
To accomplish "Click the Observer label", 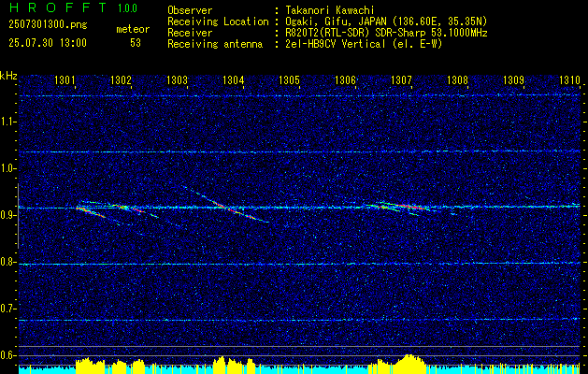I will [x=190, y=10].
